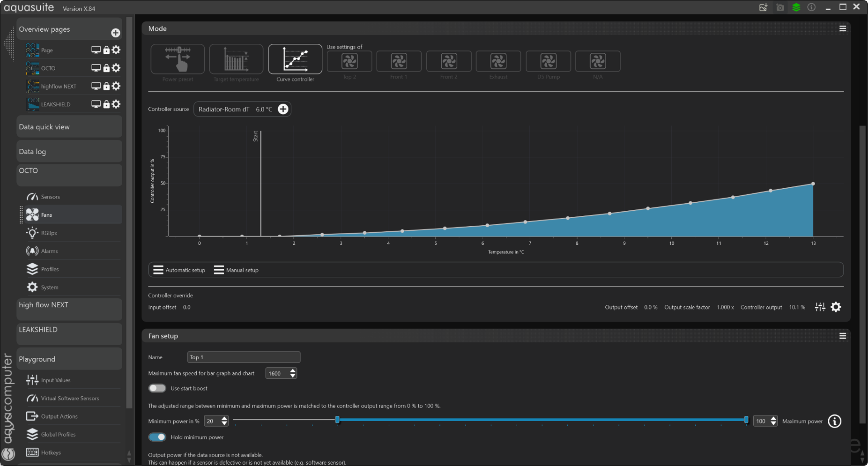Add a controller source with the plus icon

click(283, 109)
